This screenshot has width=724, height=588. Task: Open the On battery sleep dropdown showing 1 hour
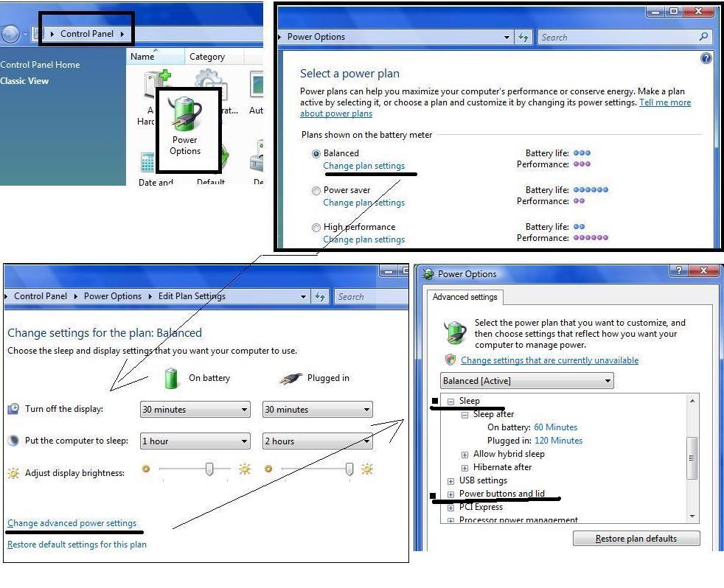coord(195,441)
